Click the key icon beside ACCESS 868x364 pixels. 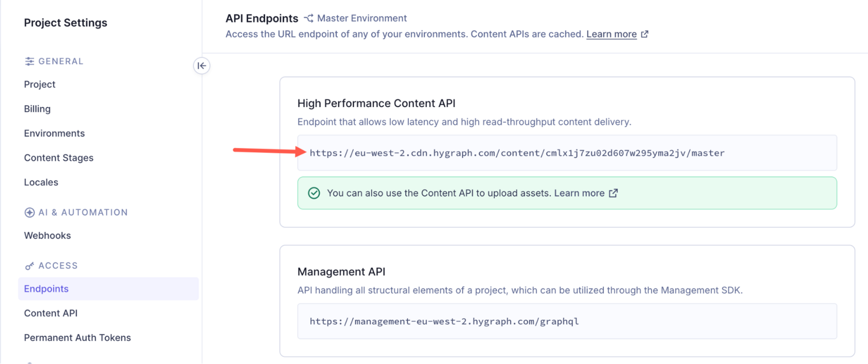[29, 266]
